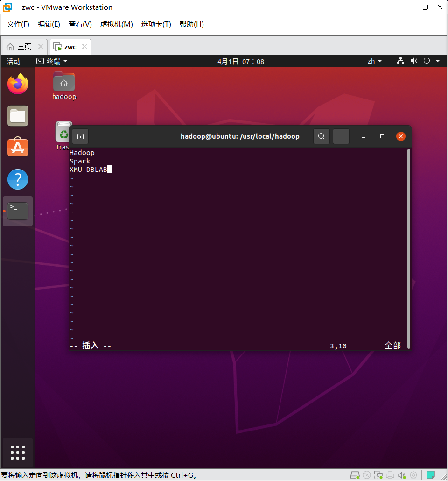Viewport: 448px width, 481px height.
Task: Minimize the VMware Workstation window
Action: [412, 7]
